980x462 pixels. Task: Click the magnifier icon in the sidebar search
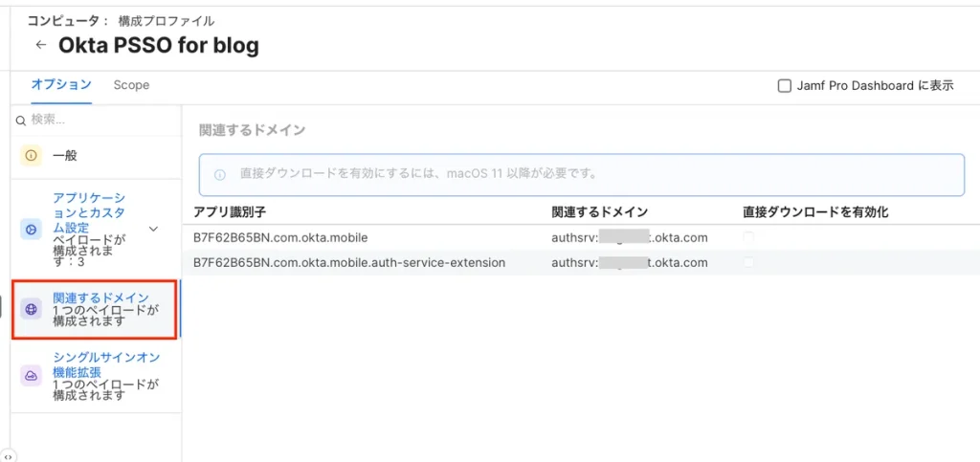tap(21, 121)
